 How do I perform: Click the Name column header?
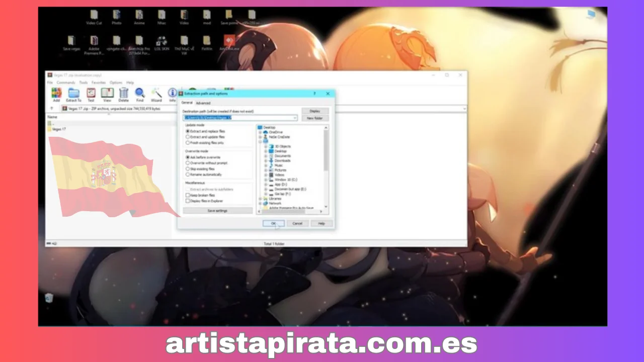pos(52,117)
